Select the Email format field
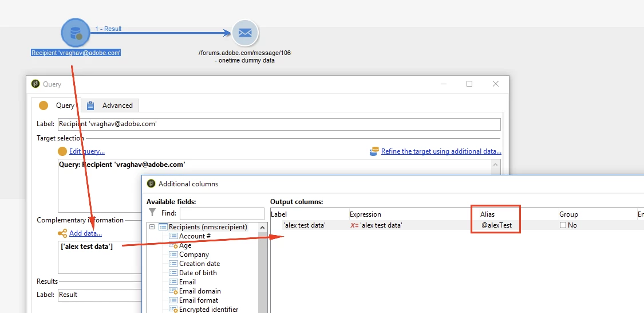 [199, 300]
